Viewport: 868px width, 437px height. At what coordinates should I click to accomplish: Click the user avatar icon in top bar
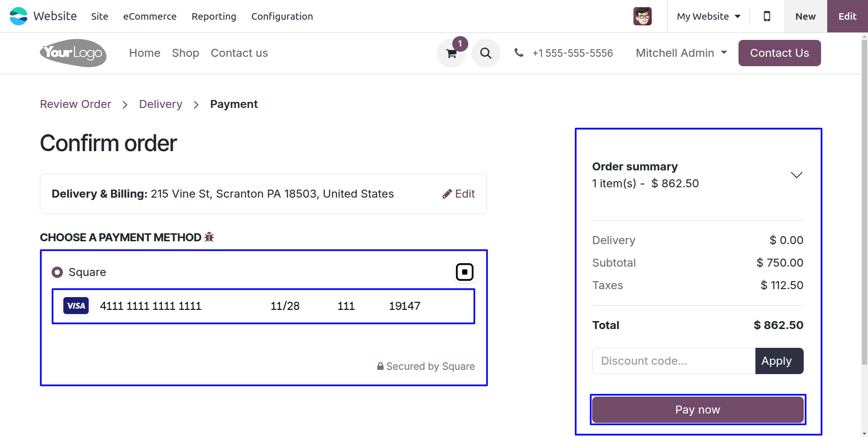pyautogui.click(x=642, y=16)
